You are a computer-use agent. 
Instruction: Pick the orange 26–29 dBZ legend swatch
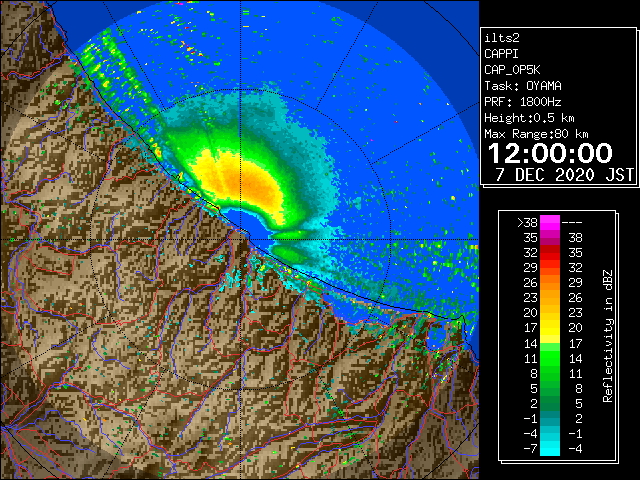click(550, 282)
